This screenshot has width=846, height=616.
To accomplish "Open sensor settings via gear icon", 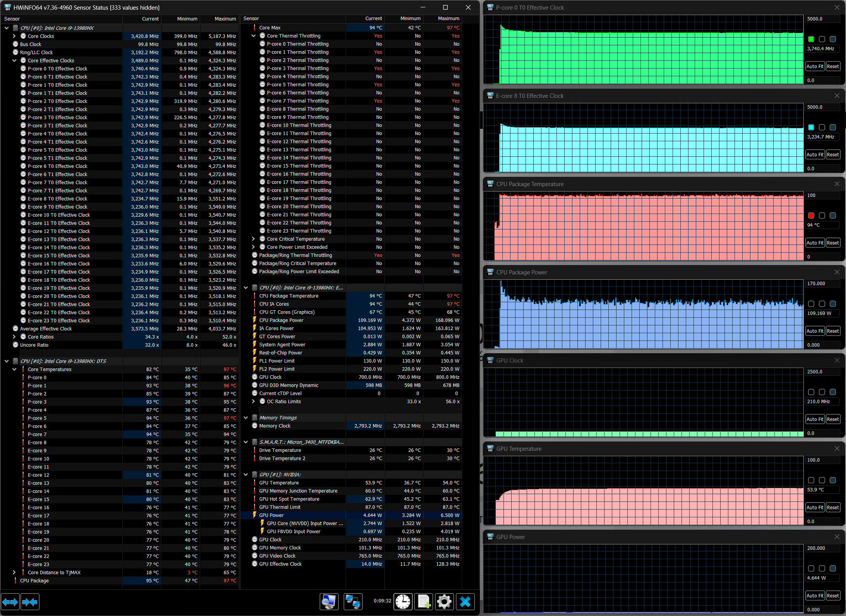I will coord(444,602).
